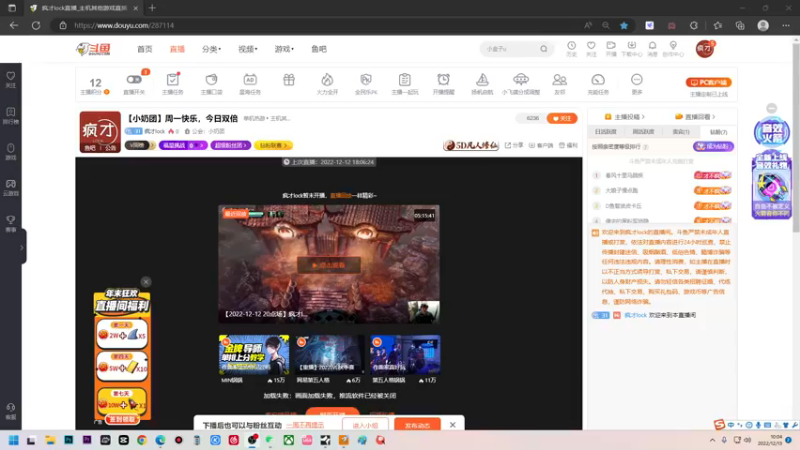Click the PC客户端 orange button
800x450 pixels.
708,82
